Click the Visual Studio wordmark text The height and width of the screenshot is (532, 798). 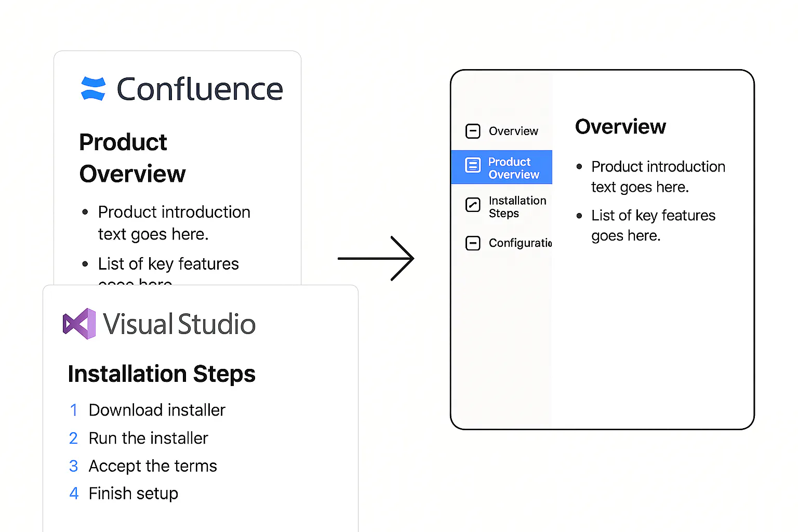[x=179, y=324]
